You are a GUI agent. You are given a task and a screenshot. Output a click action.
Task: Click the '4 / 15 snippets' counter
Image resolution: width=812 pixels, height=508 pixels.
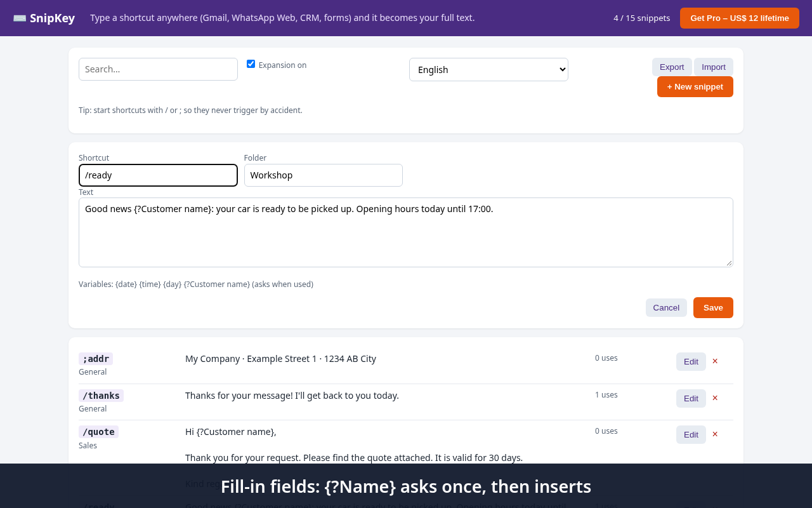[x=641, y=18]
